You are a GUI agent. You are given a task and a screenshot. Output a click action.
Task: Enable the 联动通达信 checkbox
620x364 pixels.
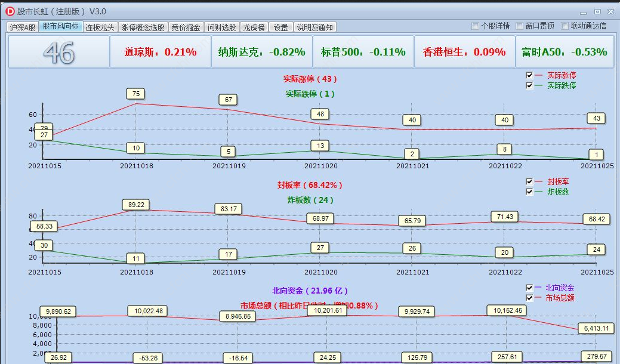tap(565, 26)
